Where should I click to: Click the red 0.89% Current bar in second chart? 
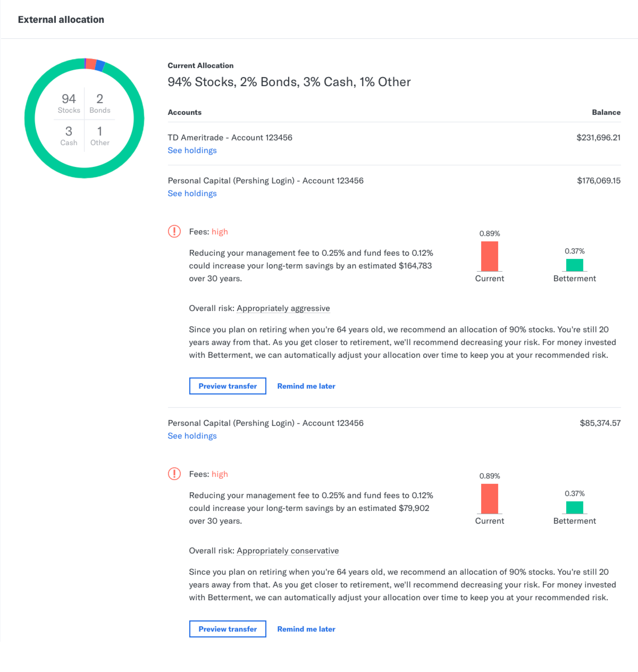coord(489,499)
